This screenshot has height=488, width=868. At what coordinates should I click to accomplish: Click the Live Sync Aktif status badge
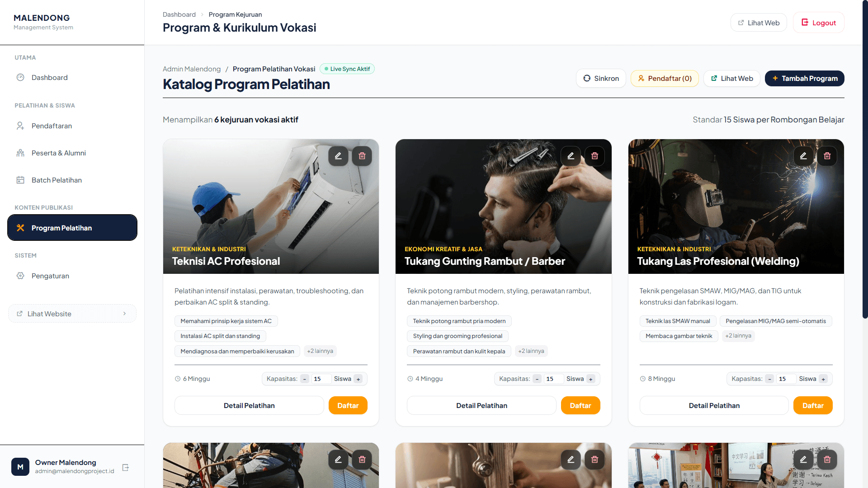(347, 69)
